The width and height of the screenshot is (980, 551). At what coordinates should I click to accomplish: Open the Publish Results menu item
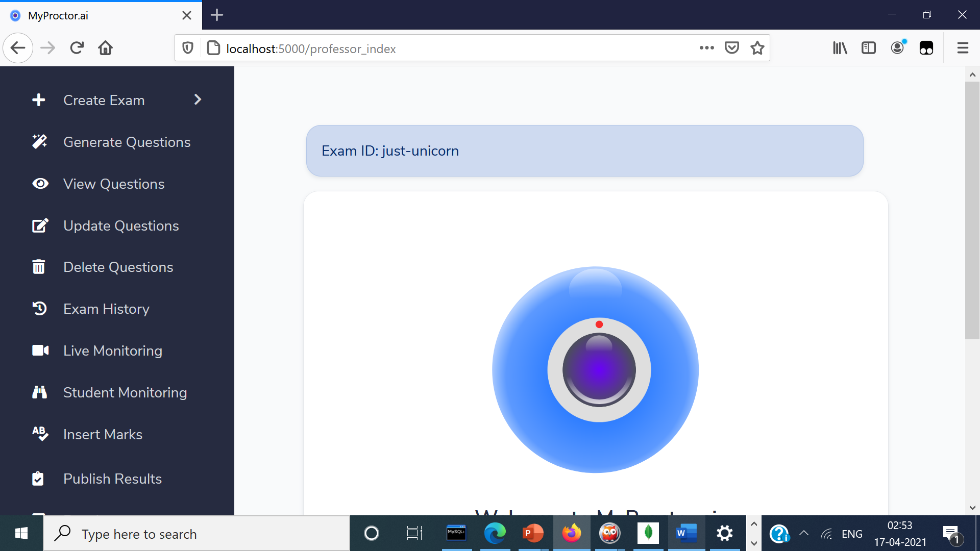(x=112, y=479)
